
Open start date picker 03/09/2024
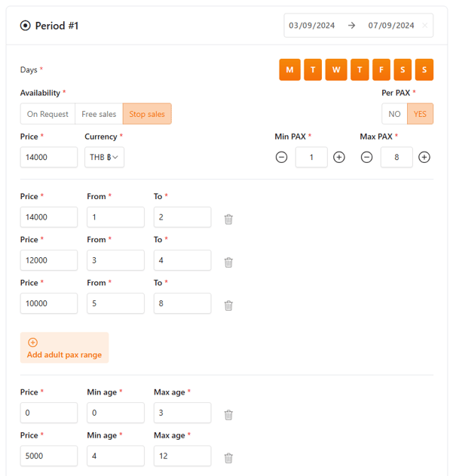pos(311,26)
